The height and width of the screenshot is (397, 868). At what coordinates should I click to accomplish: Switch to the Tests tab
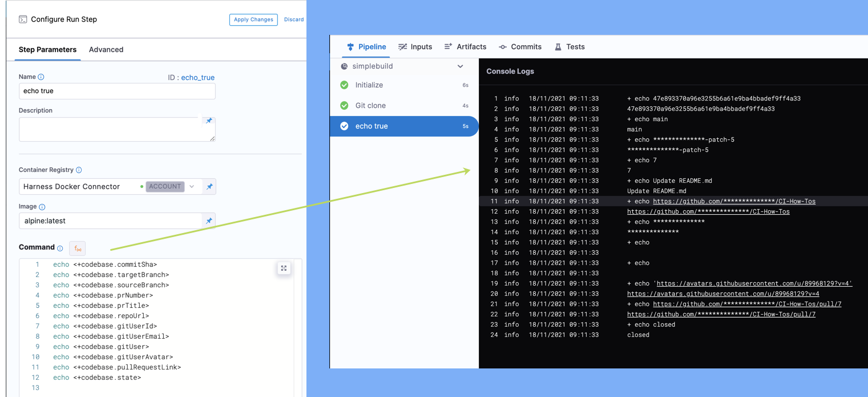click(570, 47)
